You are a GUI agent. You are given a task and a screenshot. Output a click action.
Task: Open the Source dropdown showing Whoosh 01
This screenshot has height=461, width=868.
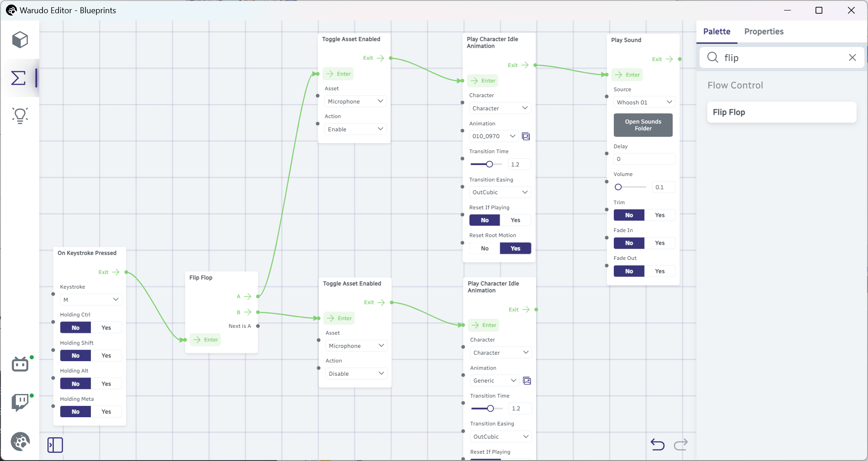[x=644, y=102]
